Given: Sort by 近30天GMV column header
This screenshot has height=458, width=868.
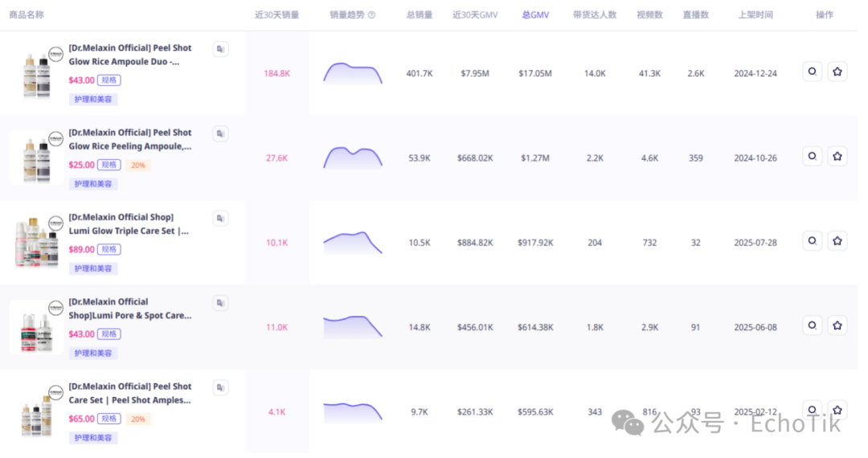Looking at the screenshot, I should (475, 15).
